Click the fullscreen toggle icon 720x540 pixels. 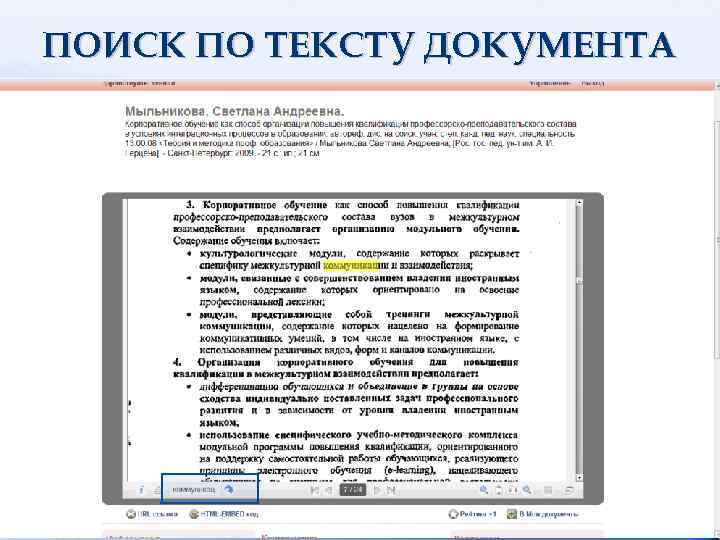pyautogui.click(x=568, y=490)
